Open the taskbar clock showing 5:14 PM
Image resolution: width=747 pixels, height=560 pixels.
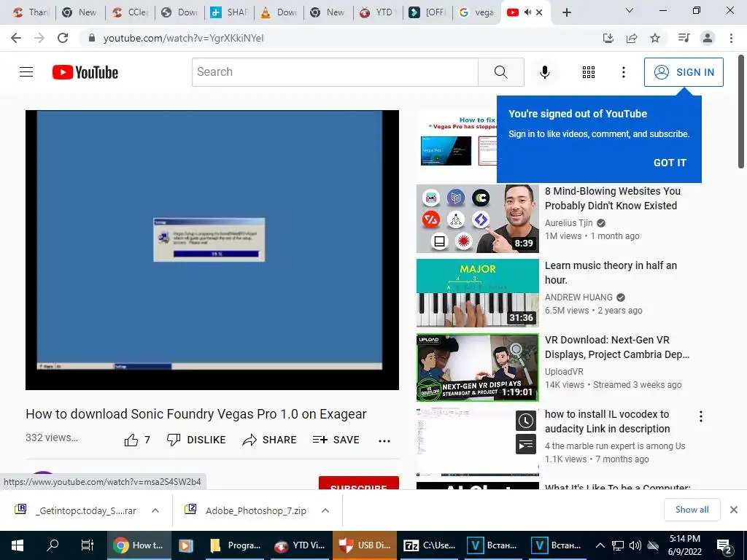(684, 545)
